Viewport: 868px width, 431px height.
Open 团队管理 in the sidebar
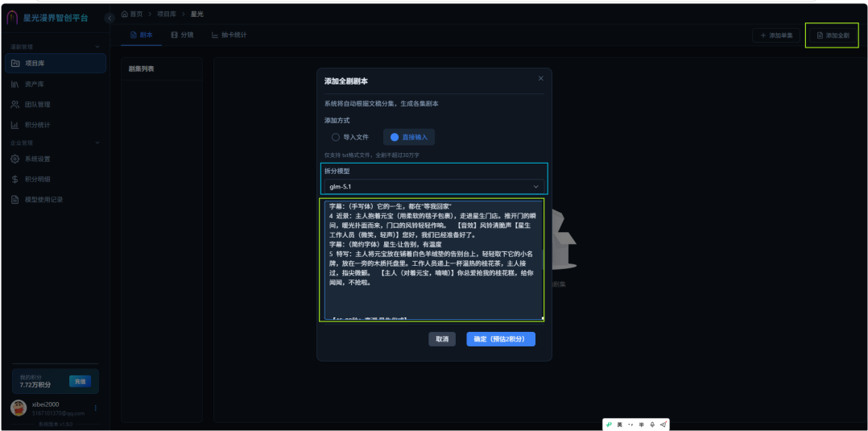pyautogui.click(x=56, y=104)
